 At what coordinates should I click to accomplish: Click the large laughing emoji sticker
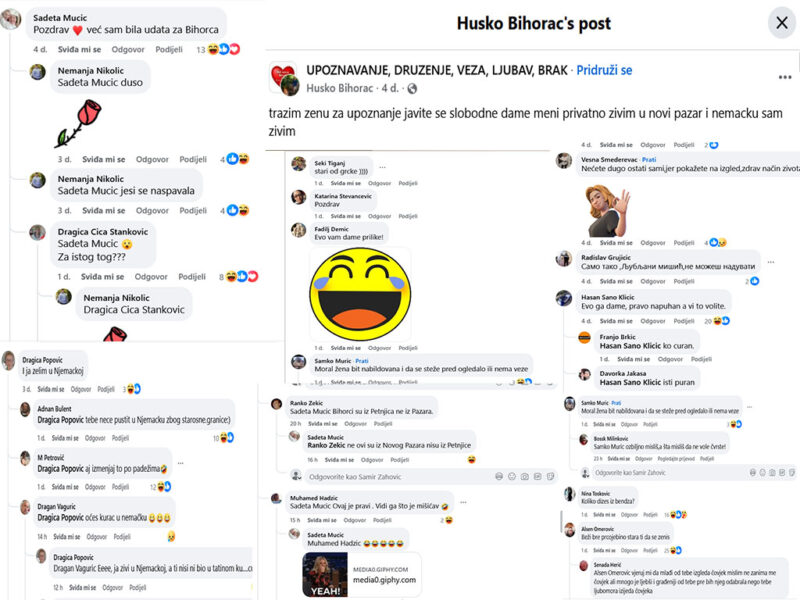click(360, 294)
